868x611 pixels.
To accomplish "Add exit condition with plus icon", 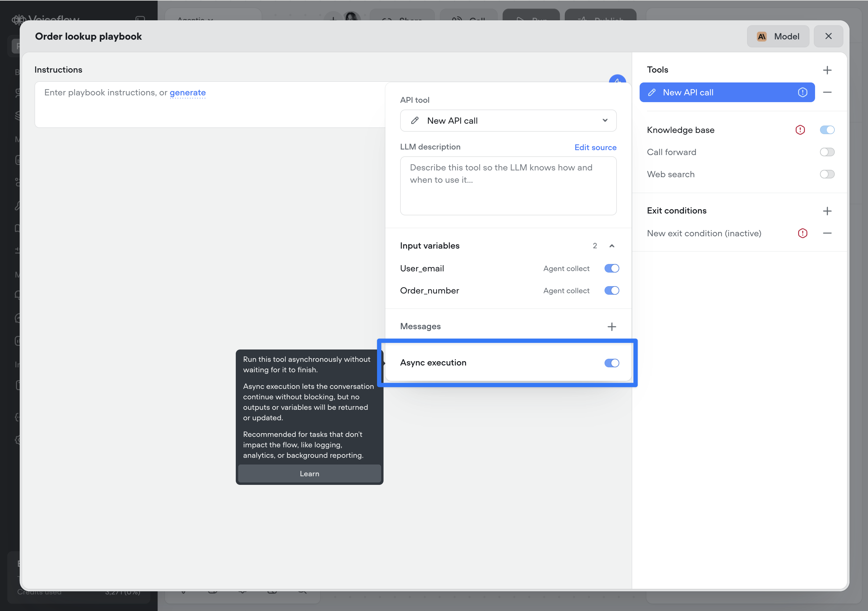I will click(x=827, y=211).
